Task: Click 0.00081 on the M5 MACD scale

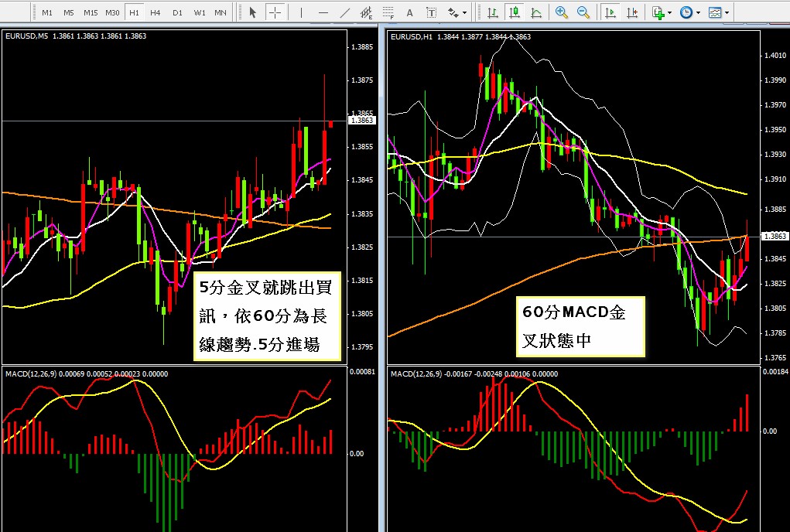Action: (362, 371)
